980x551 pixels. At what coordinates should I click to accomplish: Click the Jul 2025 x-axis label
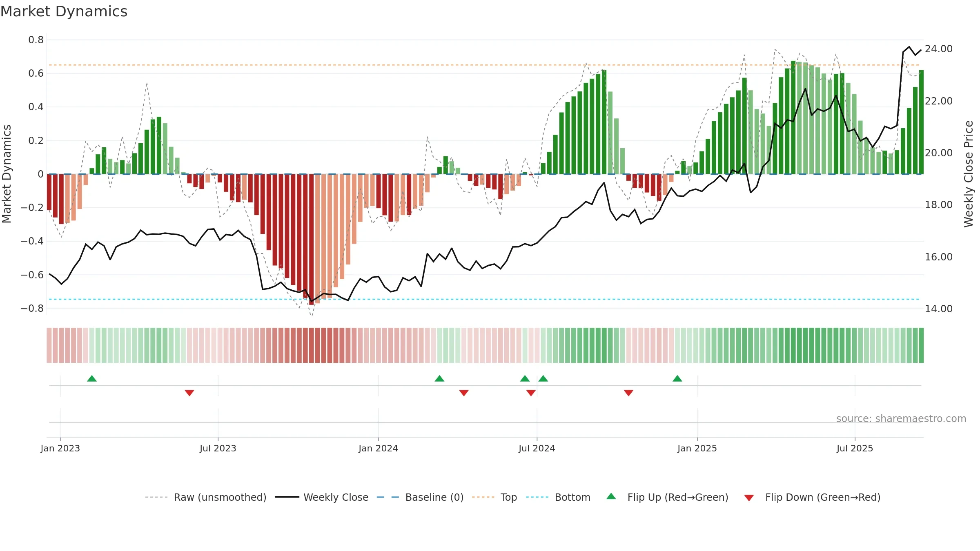click(x=855, y=448)
